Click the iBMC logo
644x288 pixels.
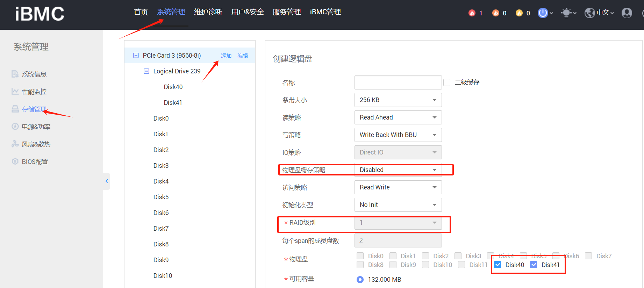tap(40, 14)
